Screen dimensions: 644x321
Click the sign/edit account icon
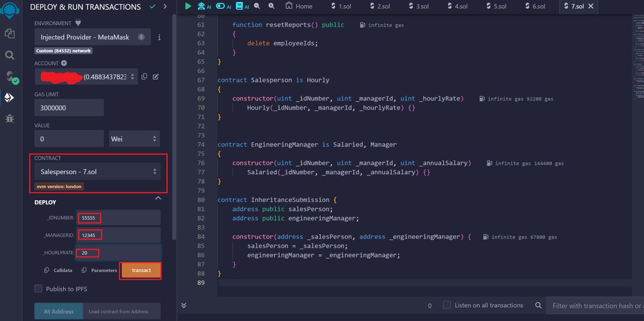156,77
